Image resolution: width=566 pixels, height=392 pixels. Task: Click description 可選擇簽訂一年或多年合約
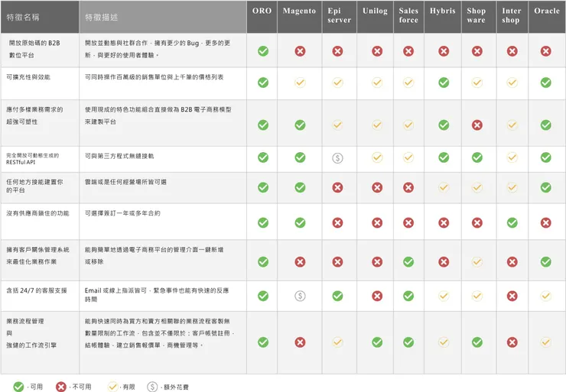point(122,213)
